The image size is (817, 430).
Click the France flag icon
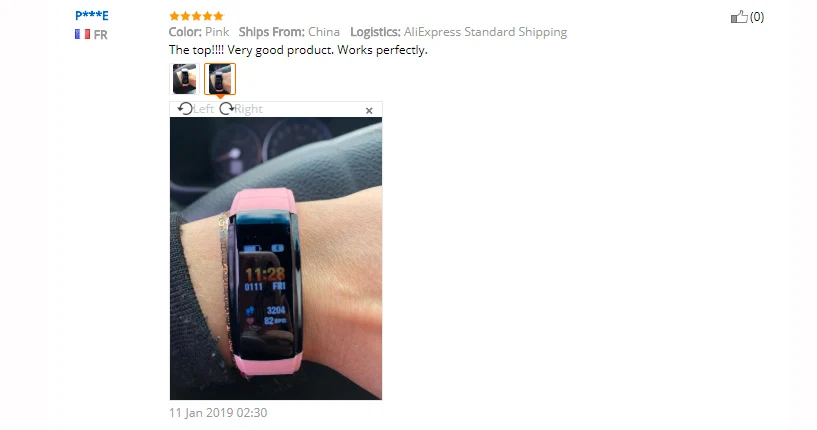coord(82,34)
